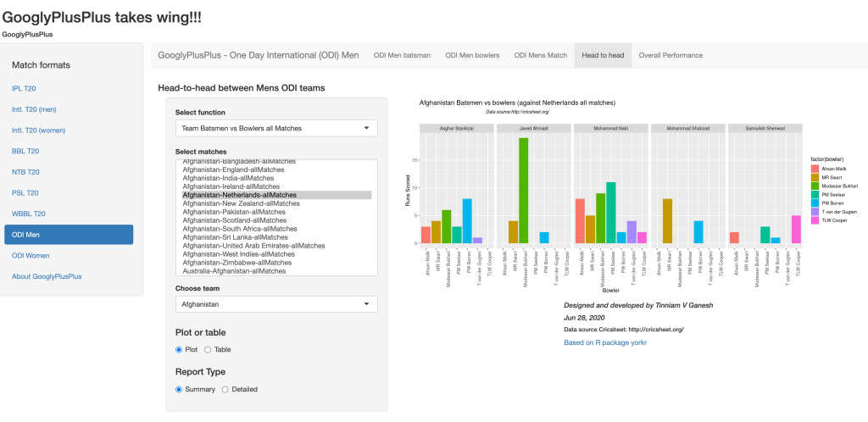Open the ODI Mens Match tab
This screenshot has height=422, width=868.
tap(540, 55)
